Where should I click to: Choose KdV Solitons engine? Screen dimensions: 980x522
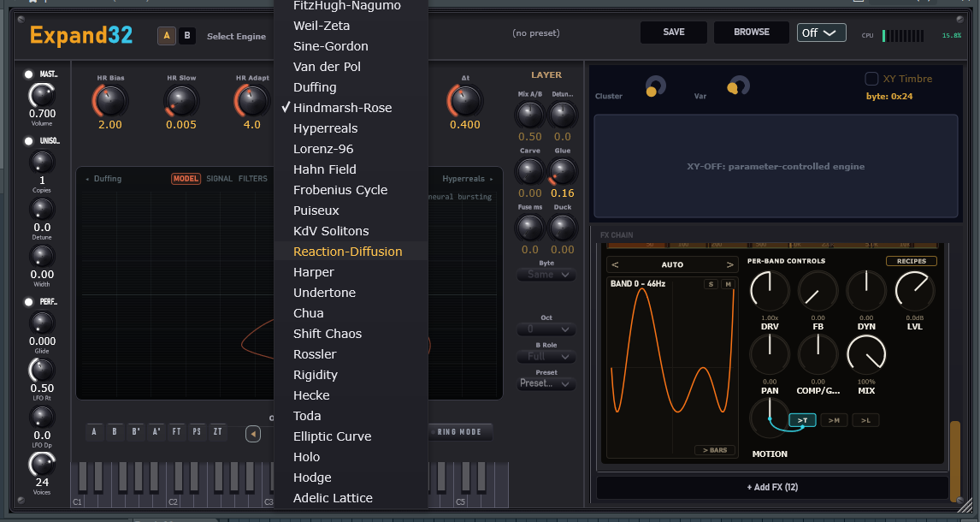click(351, 231)
